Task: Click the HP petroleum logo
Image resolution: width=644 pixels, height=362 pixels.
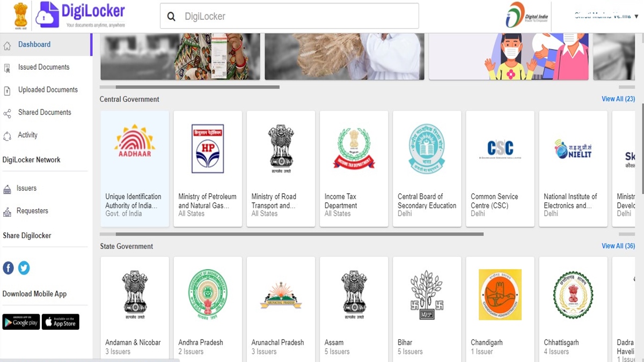Action: [208, 149]
